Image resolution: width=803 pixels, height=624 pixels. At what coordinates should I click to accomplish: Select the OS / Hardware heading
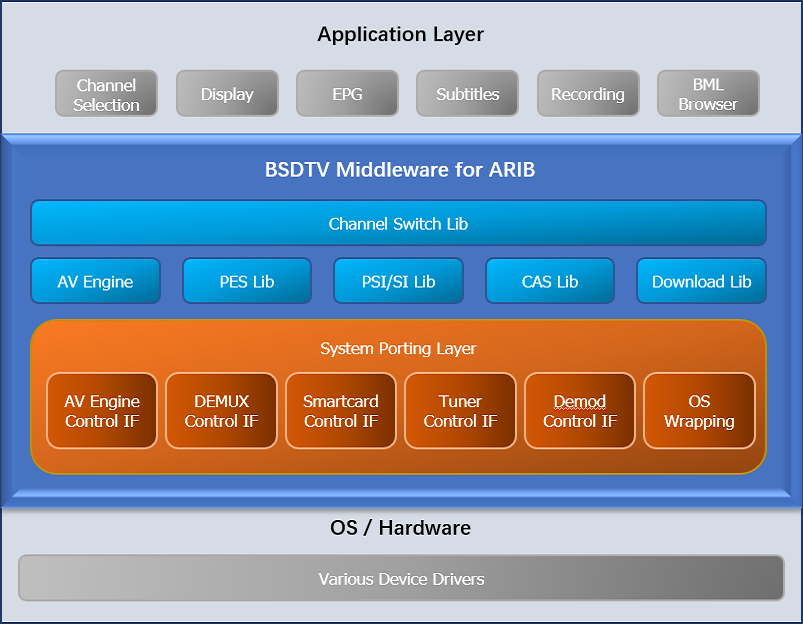pos(400,528)
